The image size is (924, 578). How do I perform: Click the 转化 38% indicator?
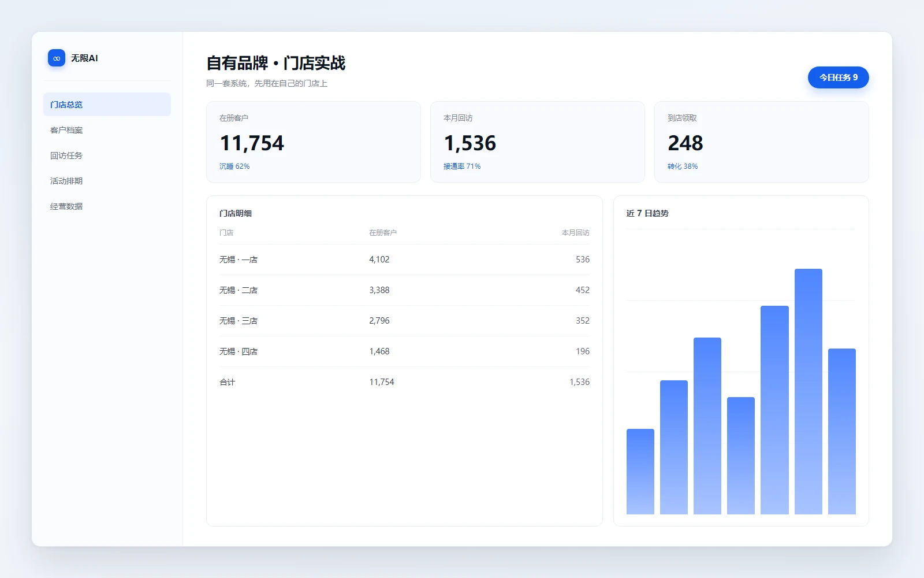pos(683,166)
